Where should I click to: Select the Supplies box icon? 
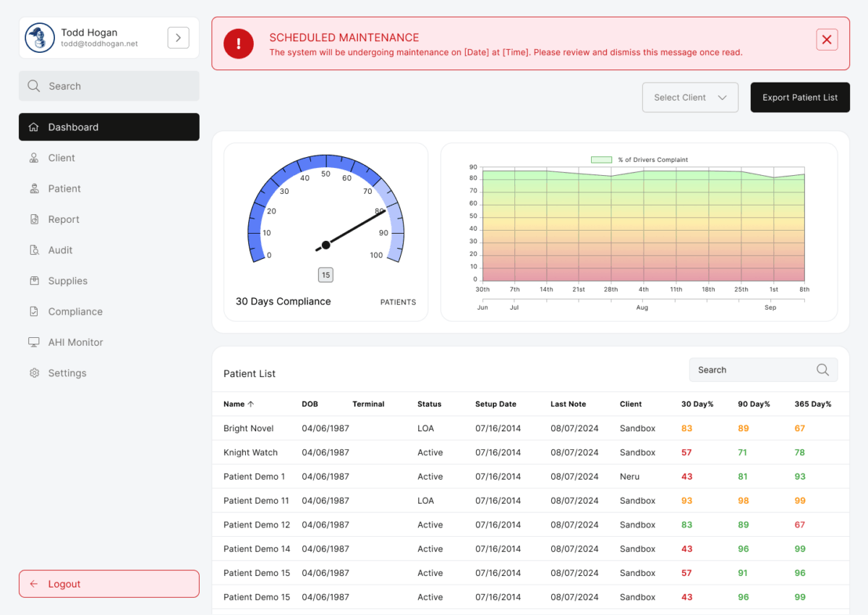point(34,281)
